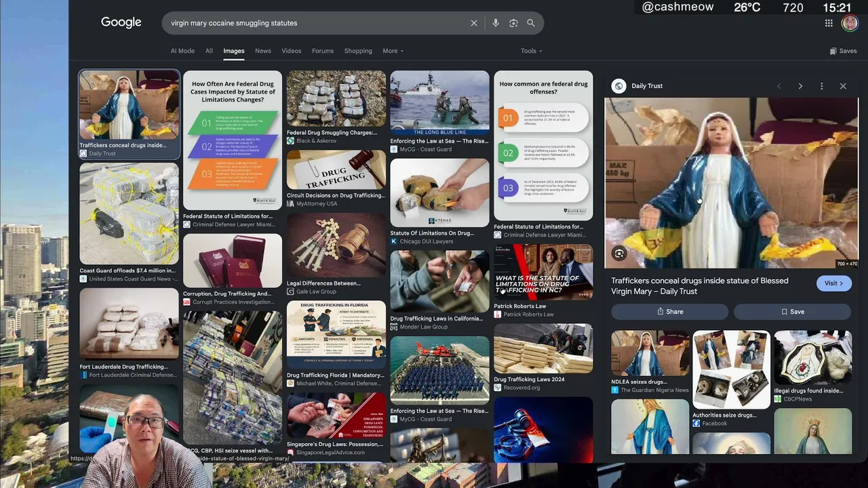
Task: Switch to the All results tab
Action: pos(209,51)
